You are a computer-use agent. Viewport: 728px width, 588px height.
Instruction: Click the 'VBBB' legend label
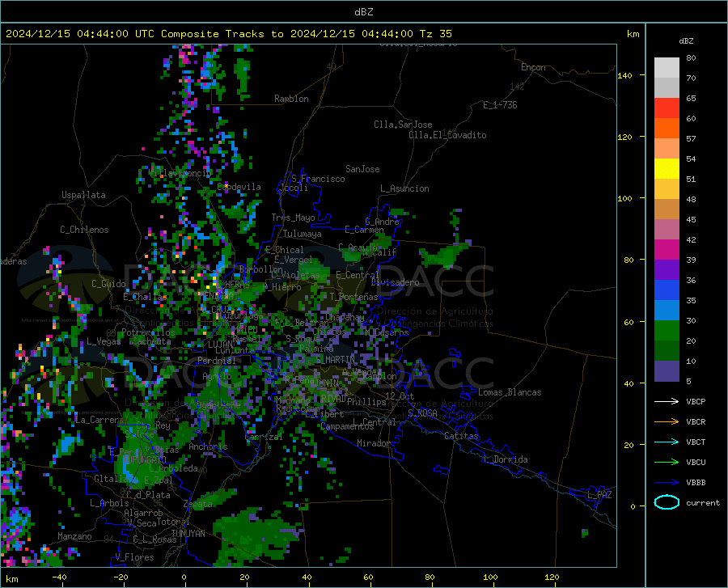click(x=696, y=483)
